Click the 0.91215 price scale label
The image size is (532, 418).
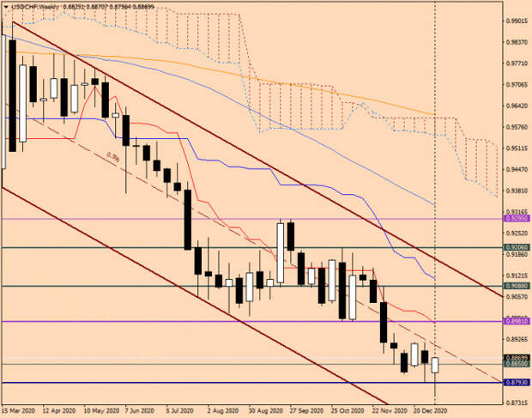pos(517,276)
